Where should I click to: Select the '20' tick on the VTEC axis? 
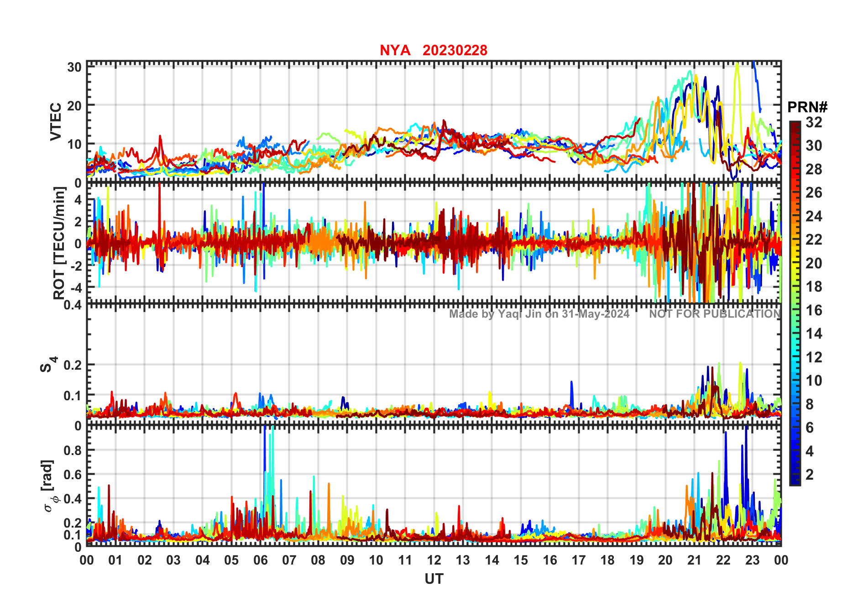tap(74, 105)
